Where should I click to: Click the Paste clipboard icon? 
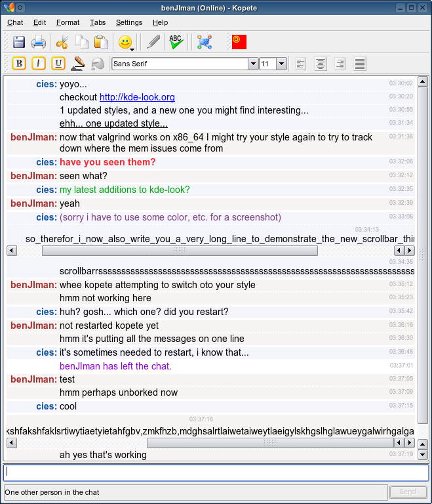(x=101, y=42)
